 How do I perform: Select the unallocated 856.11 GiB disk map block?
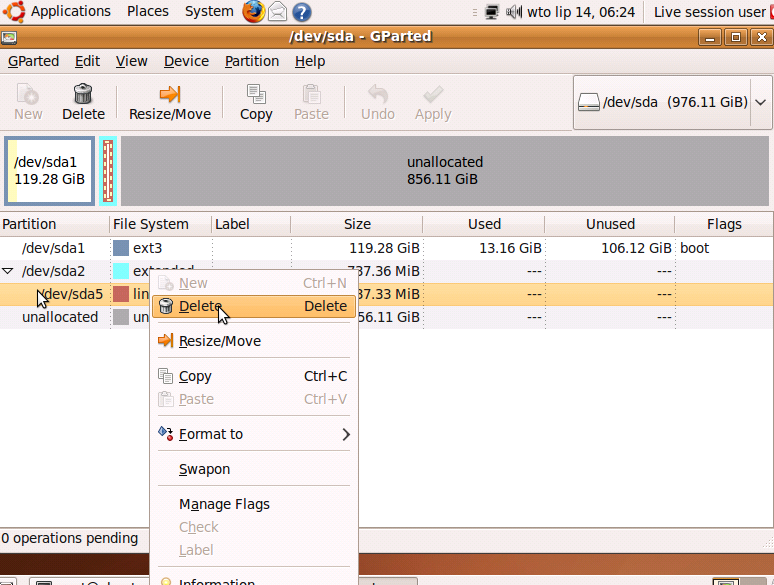(x=445, y=171)
